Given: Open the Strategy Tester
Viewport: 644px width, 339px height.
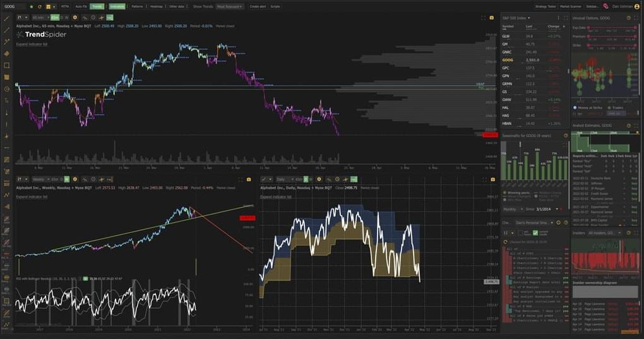Looking at the screenshot, I should coord(546,6).
